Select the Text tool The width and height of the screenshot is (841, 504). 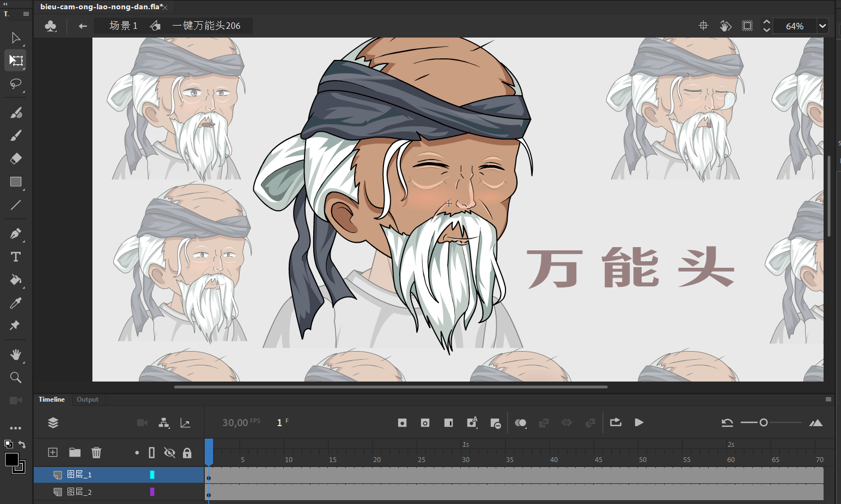pos(15,257)
